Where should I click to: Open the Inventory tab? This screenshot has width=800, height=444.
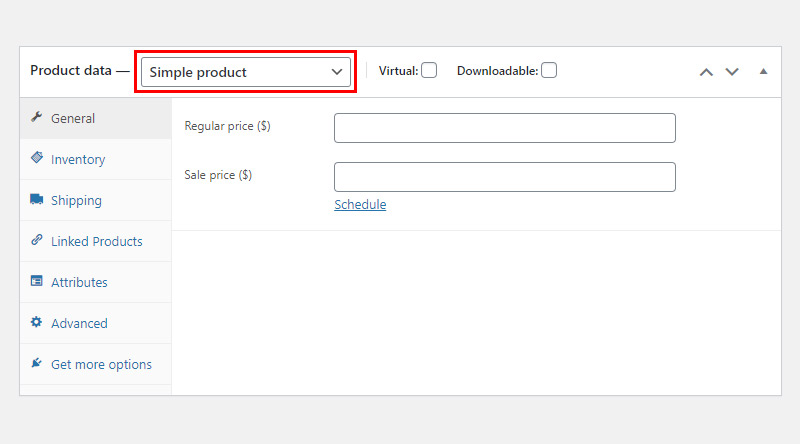point(96,159)
